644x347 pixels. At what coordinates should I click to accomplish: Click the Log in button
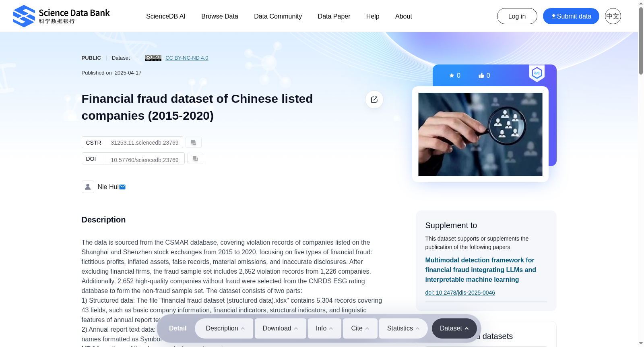tap(517, 16)
